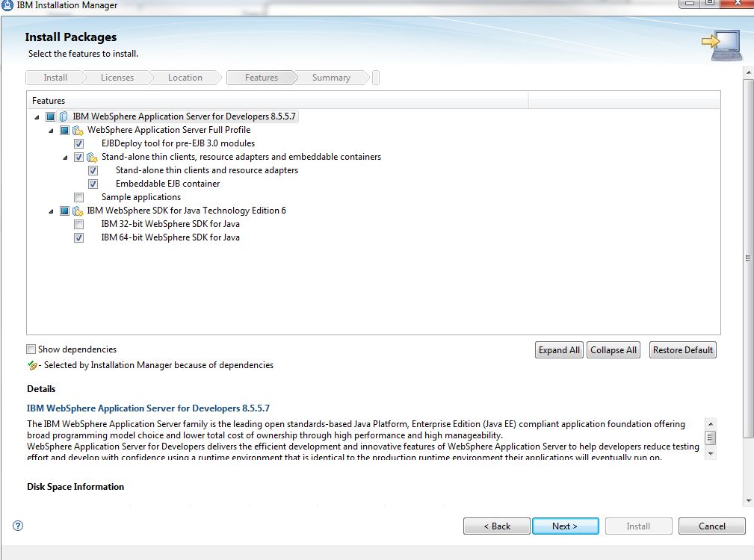Open help with the question mark icon
This screenshot has height=560, width=754.
coord(18,526)
